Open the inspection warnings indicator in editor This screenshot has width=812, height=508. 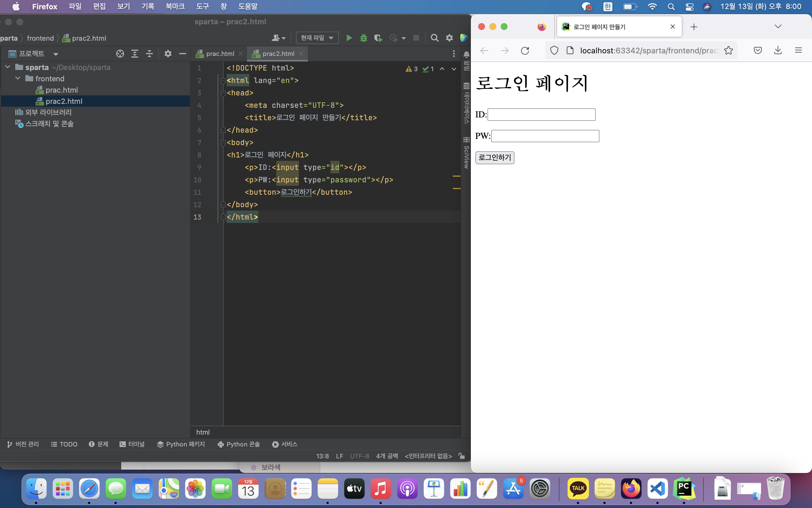[x=420, y=69]
